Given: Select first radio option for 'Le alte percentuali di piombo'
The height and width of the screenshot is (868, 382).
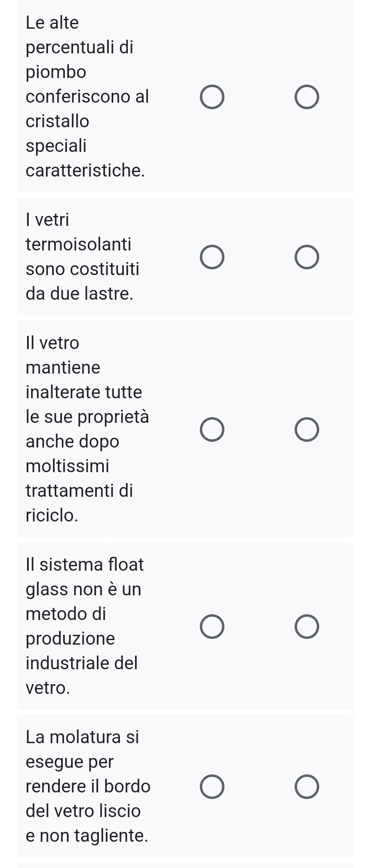Looking at the screenshot, I should (212, 97).
